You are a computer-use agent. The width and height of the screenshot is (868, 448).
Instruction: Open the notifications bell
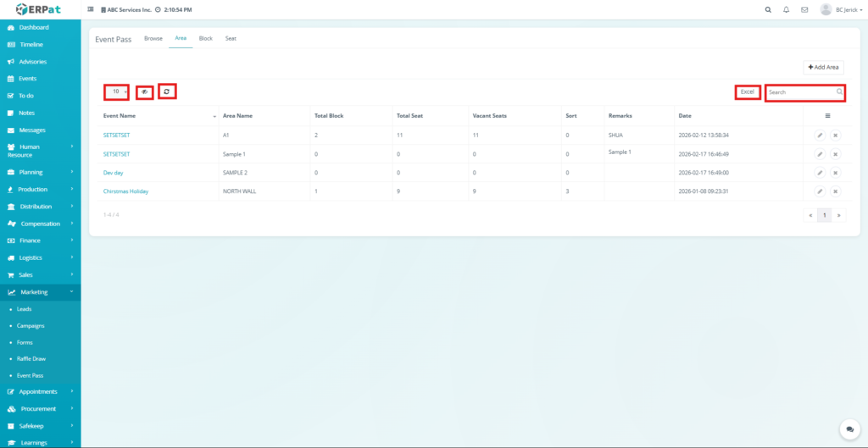787,10
